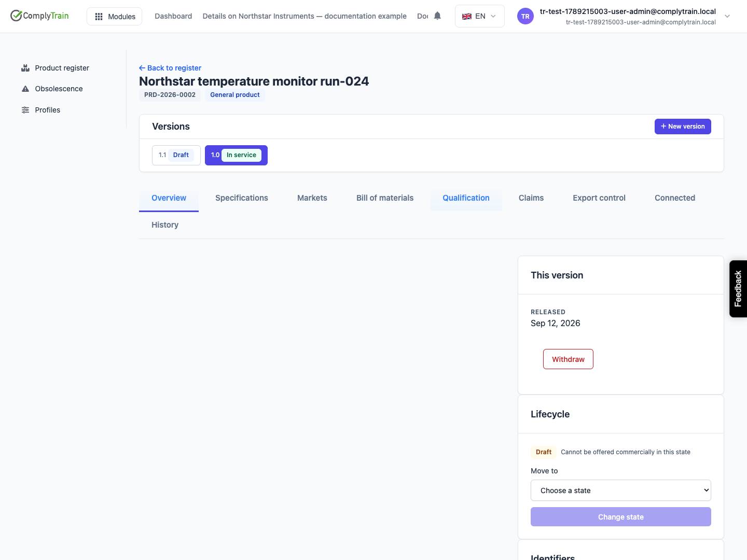Switch to the Connected tab
Viewport: 747px width, 560px height.
tap(675, 198)
